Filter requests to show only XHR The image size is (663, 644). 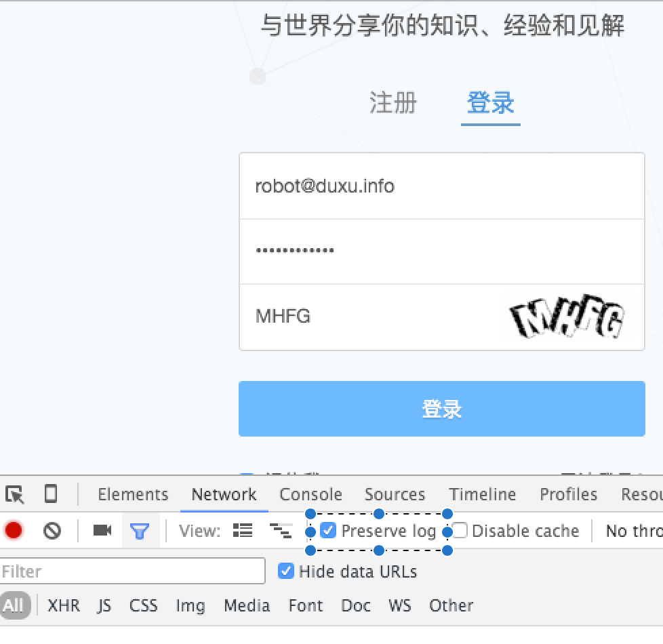coord(63,605)
